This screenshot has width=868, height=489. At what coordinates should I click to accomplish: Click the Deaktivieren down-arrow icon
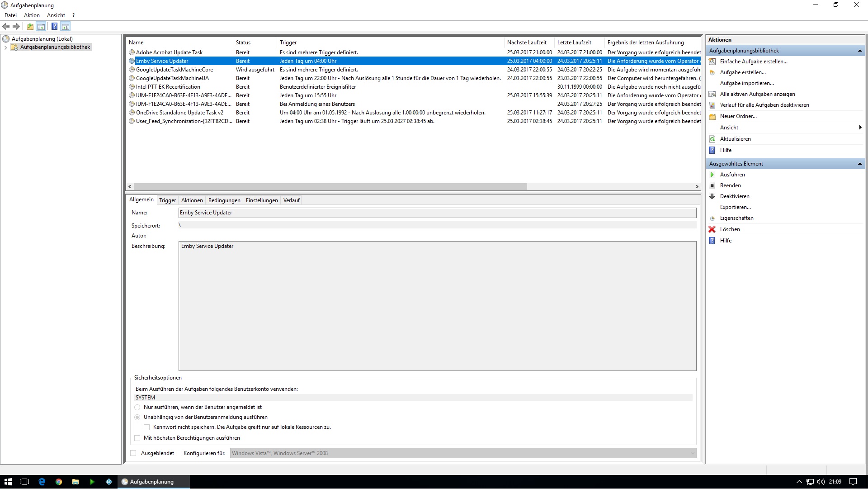click(x=712, y=196)
